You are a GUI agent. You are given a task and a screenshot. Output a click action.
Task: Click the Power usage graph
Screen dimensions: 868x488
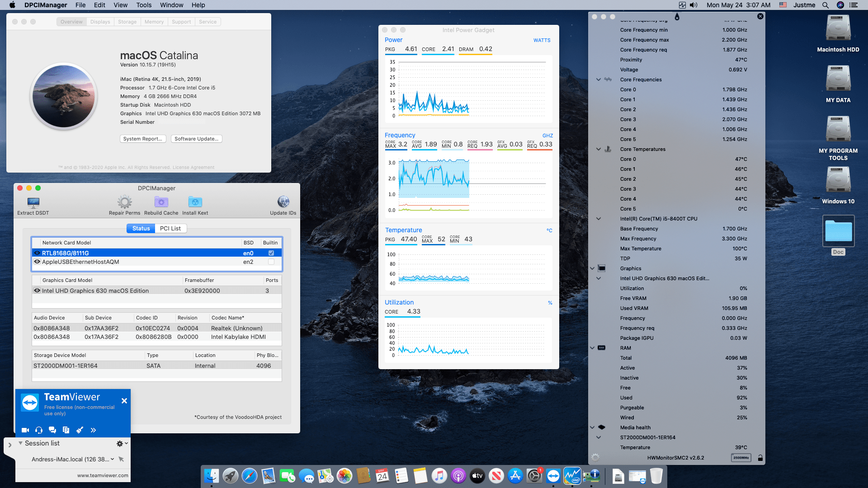coord(469,89)
